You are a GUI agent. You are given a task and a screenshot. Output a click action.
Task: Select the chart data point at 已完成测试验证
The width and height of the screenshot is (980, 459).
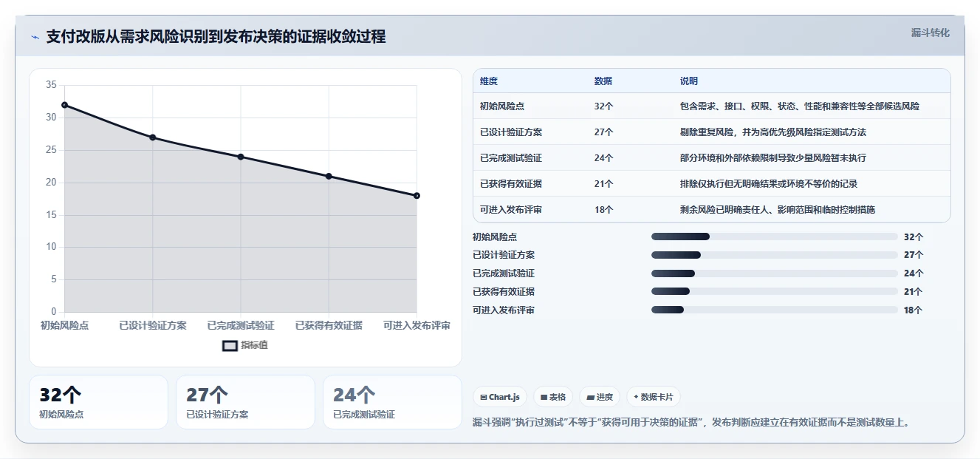pyautogui.click(x=241, y=157)
